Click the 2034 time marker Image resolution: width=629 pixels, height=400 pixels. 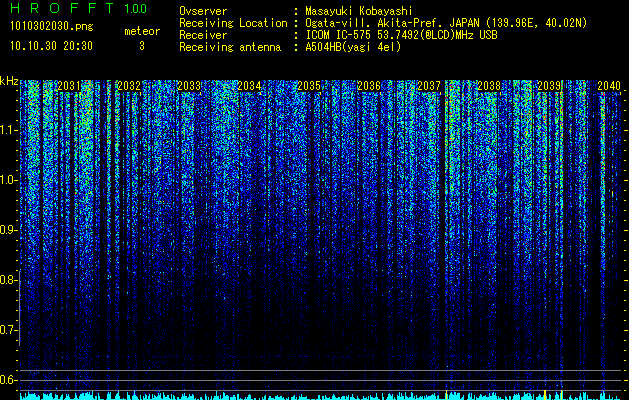point(249,86)
